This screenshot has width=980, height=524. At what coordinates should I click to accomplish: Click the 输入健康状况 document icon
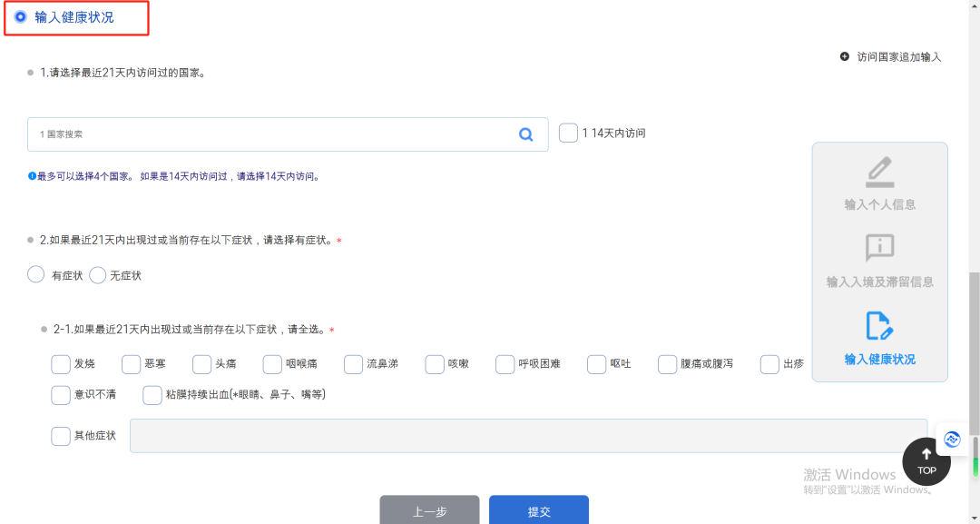point(879,325)
